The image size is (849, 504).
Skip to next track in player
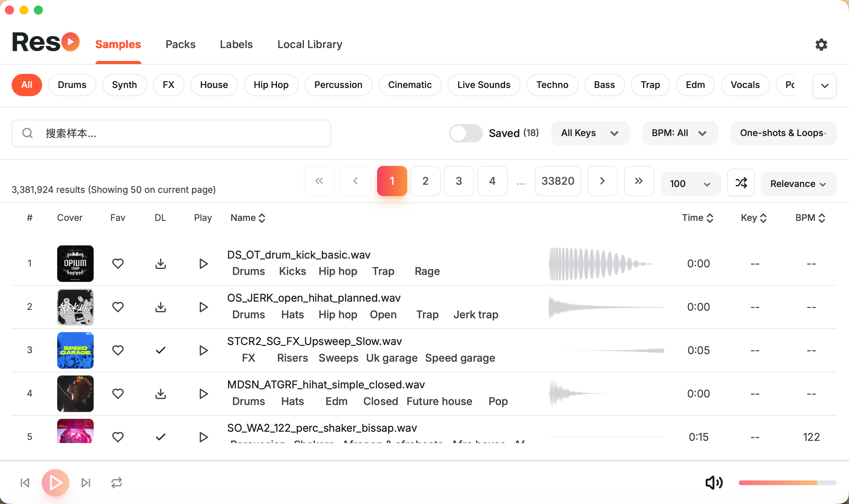pyautogui.click(x=86, y=483)
